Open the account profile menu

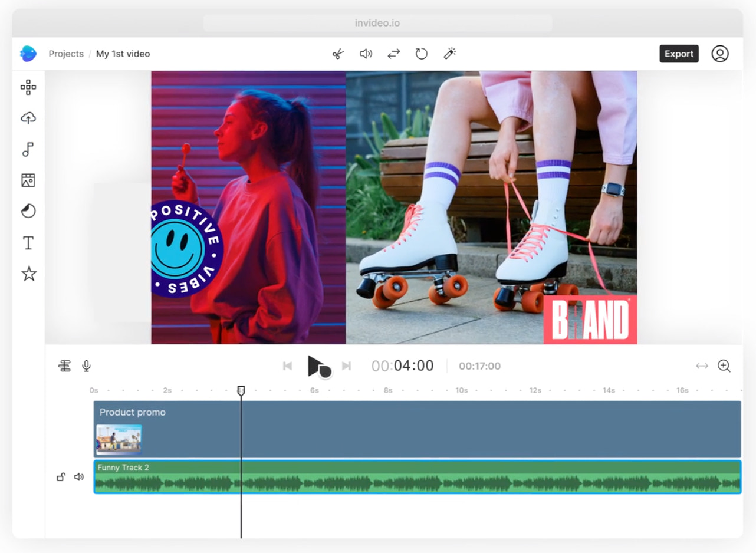pos(720,54)
